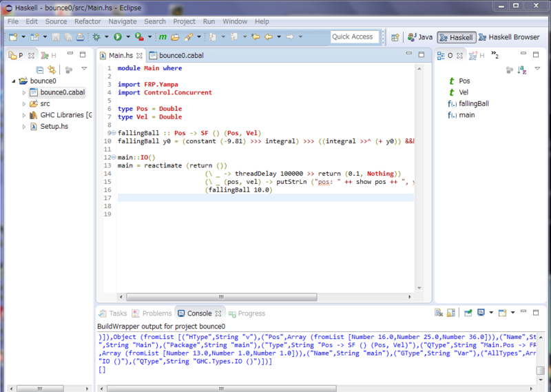Click the Debug bug icon

pos(96,37)
